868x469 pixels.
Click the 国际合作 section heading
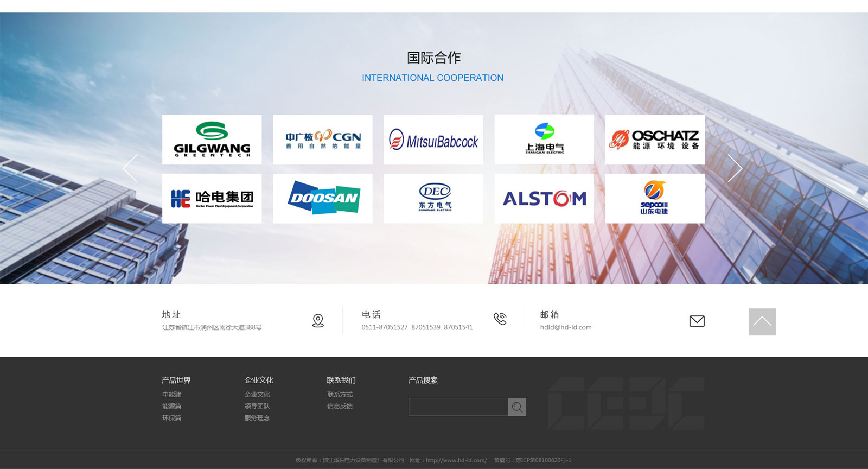coord(433,58)
